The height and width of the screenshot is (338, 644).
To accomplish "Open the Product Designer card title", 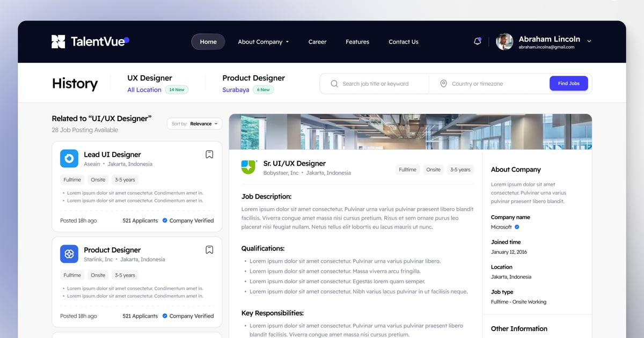I will coord(112,250).
